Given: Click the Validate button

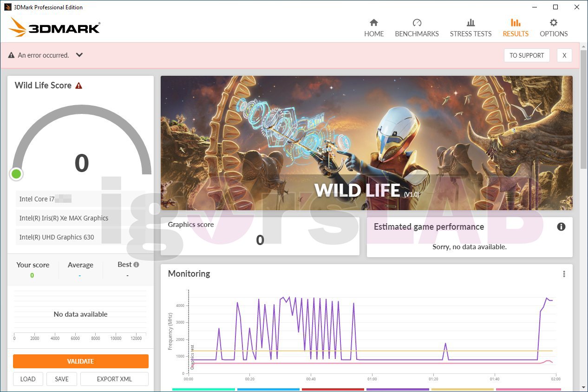Looking at the screenshot, I should 81,361.
